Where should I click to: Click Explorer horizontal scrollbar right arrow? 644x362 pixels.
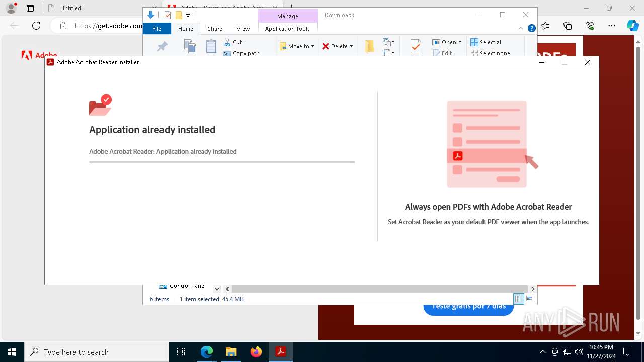tap(533, 289)
